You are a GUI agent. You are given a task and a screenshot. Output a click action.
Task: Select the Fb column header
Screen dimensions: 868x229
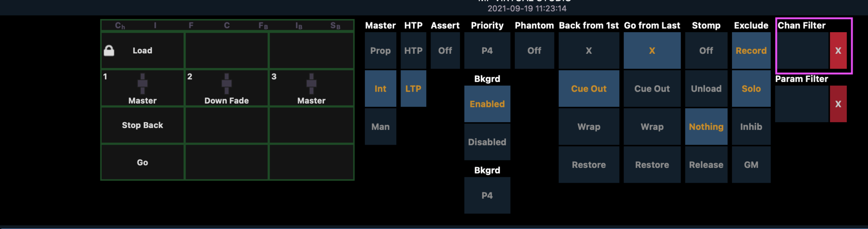click(263, 26)
